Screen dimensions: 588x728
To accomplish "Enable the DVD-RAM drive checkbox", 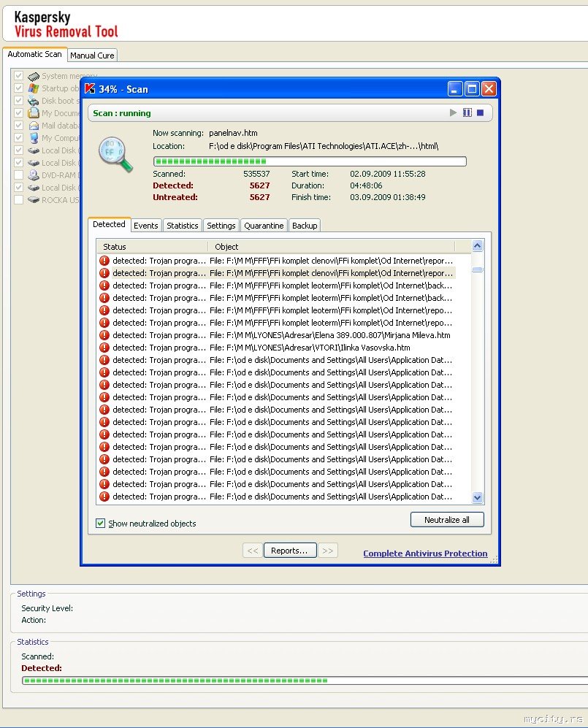I will tap(18, 175).
